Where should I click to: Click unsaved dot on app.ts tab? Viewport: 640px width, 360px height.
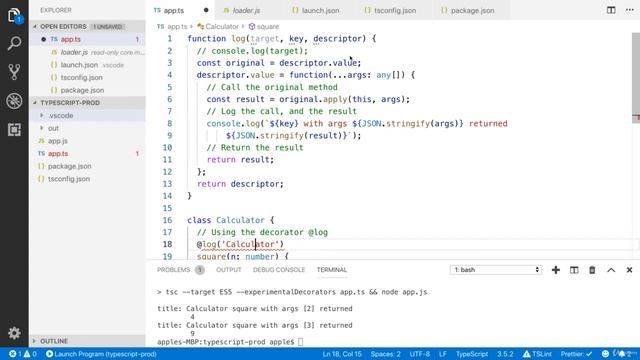tap(206, 10)
